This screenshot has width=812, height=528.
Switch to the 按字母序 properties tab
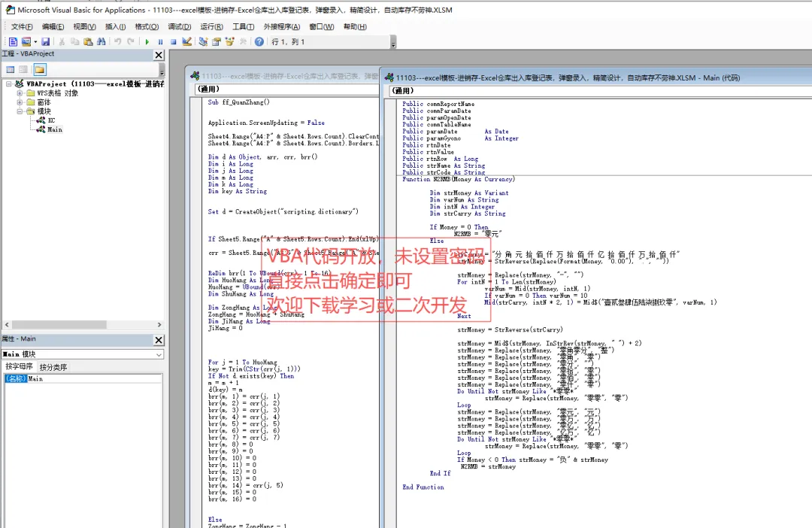pyautogui.click(x=19, y=367)
